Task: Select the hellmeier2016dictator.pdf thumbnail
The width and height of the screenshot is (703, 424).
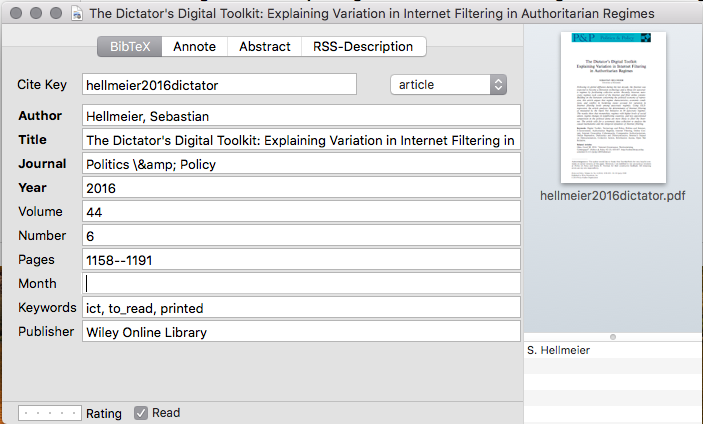Action: click(x=613, y=107)
